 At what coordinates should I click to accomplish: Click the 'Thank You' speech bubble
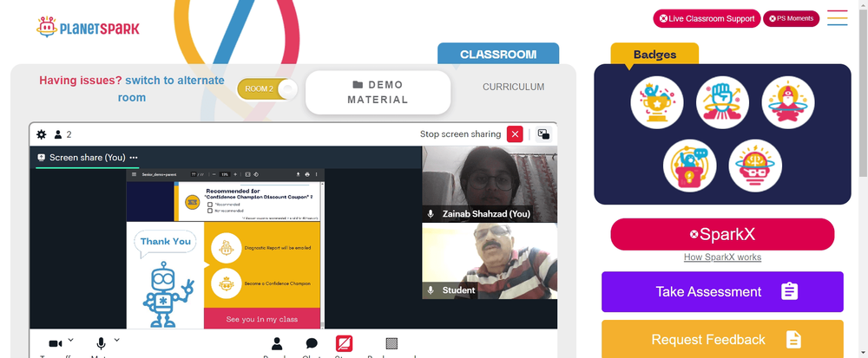click(166, 242)
